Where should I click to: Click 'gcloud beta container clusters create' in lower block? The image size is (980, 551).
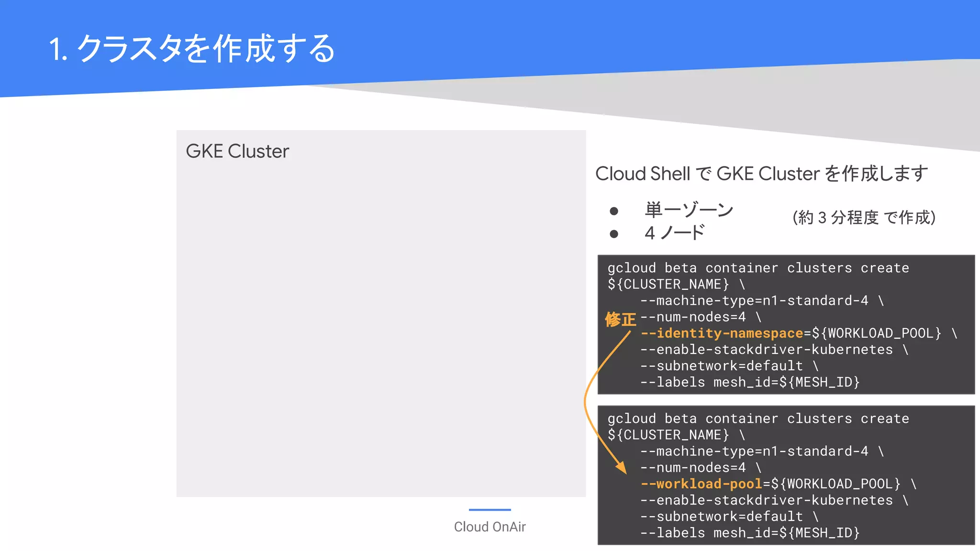[x=758, y=419]
